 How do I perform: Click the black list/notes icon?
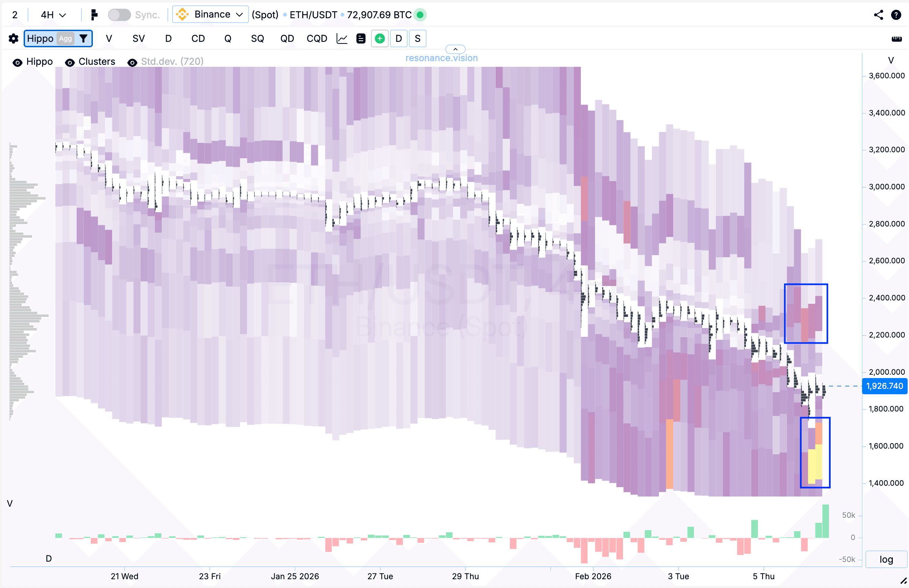click(361, 38)
